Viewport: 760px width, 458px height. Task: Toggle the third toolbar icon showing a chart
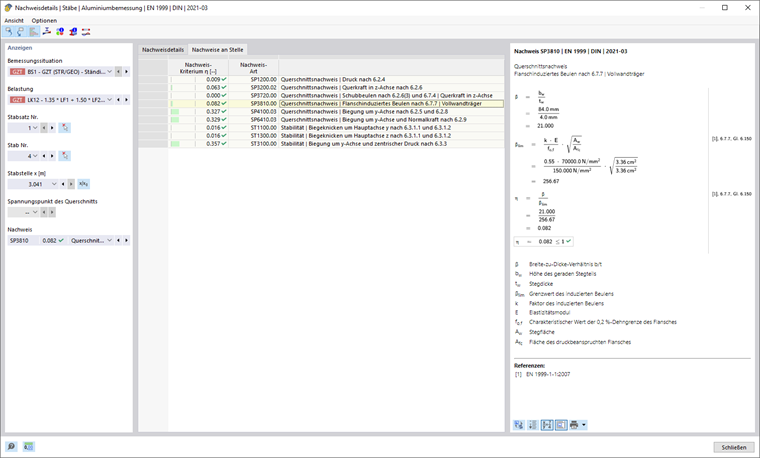point(33,32)
